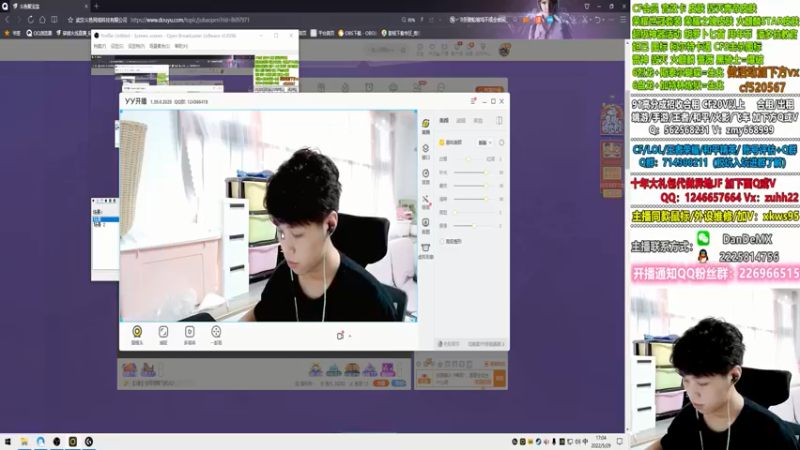
Task: Open File Explorer from the taskbar
Action: click(x=24, y=441)
